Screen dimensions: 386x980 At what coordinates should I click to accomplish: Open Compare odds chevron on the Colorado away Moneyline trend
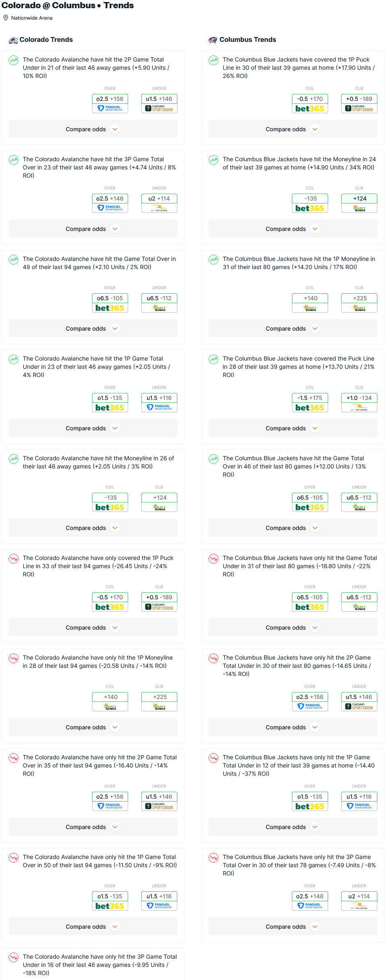coord(115,528)
